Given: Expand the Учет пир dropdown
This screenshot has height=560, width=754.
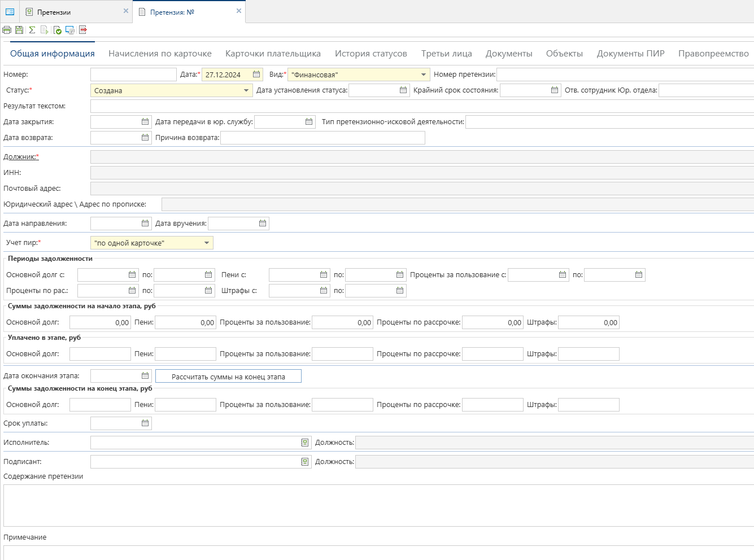Looking at the screenshot, I should [x=207, y=243].
